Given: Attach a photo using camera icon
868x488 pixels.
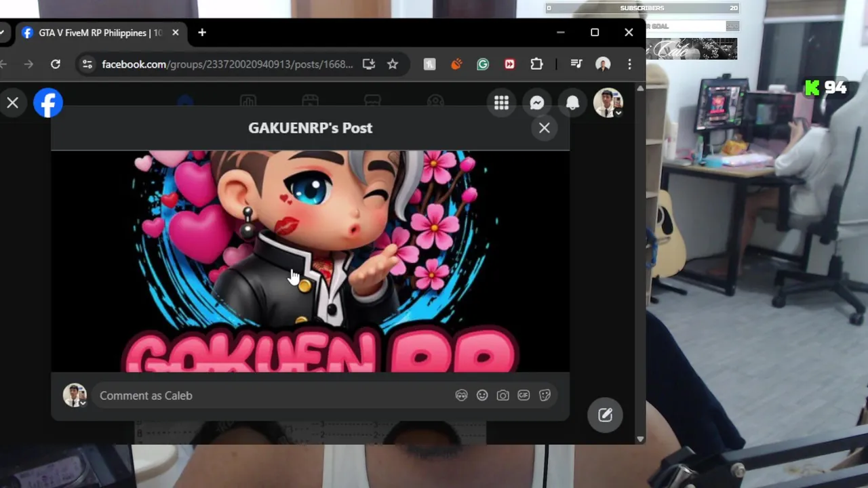Looking at the screenshot, I should point(502,395).
